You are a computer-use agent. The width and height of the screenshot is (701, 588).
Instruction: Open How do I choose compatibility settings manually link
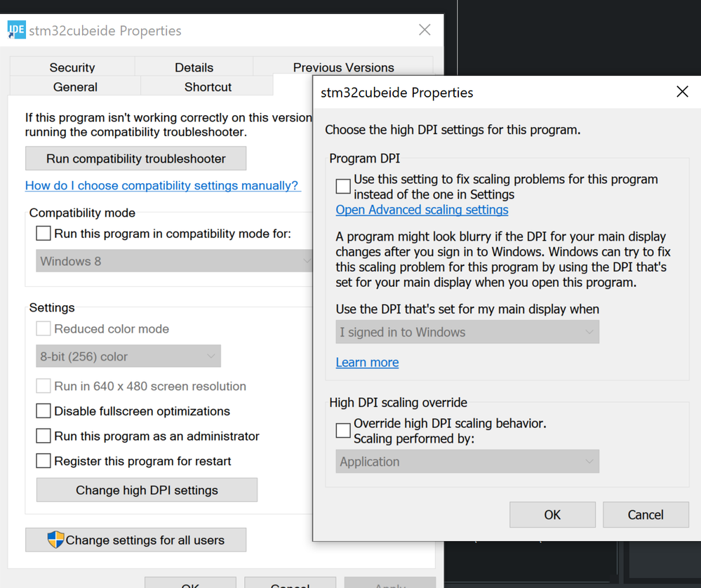(161, 185)
